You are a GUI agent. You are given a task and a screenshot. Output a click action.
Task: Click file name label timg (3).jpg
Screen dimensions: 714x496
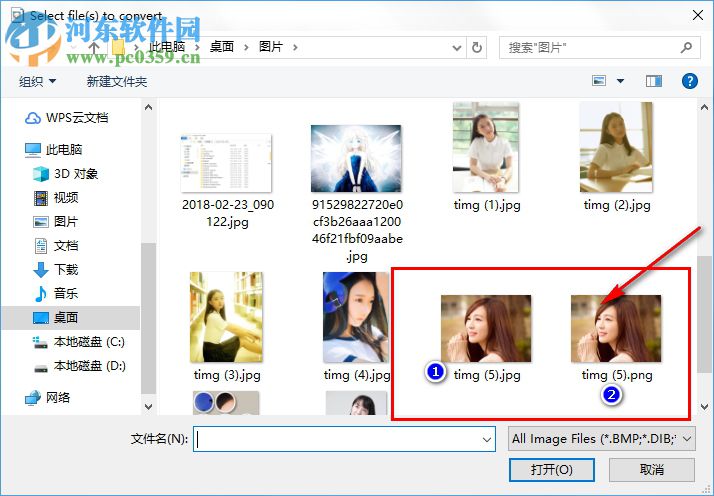tap(227, 375)
